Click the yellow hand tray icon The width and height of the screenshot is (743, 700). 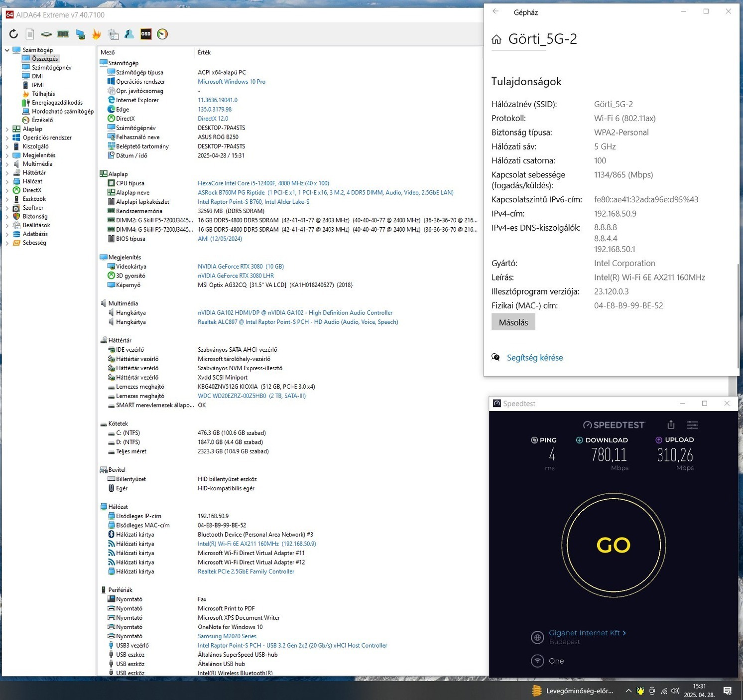[640, 691]
